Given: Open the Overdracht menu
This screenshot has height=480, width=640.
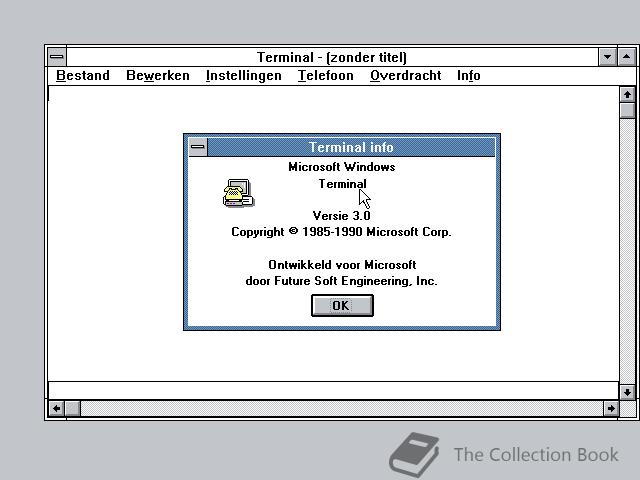Looking at the screenshot, I should pos(405,76).
